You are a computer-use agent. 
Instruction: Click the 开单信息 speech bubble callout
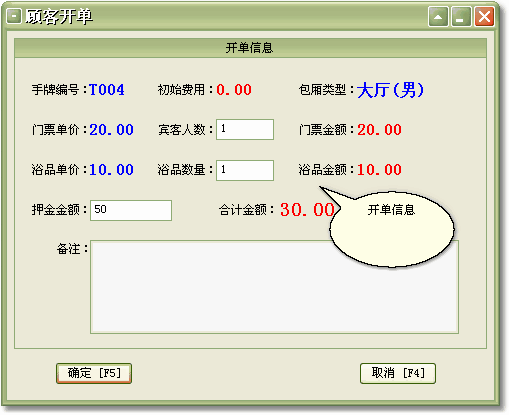pos(392,229)
